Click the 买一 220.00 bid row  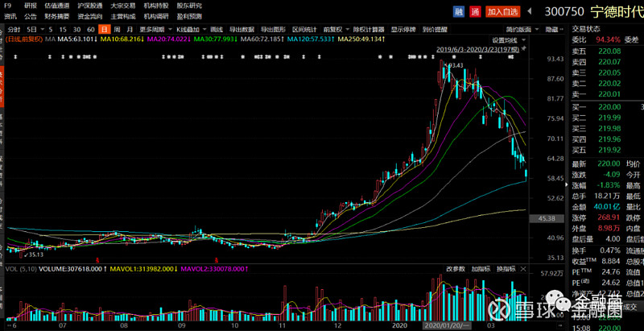(x=606, y=107)
